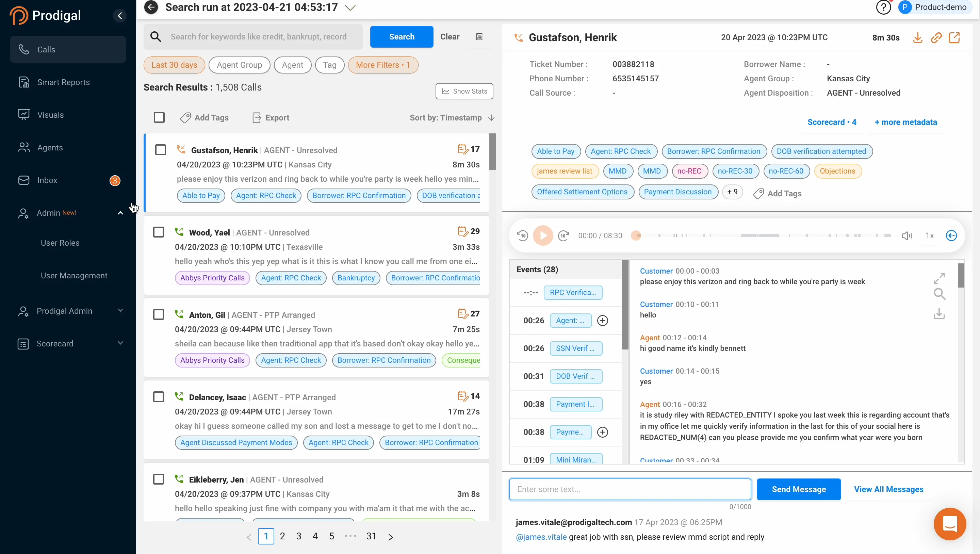Search within transcript magnifier icon
980x554 pixels.
pyautogui.click(x=939, y=294)
